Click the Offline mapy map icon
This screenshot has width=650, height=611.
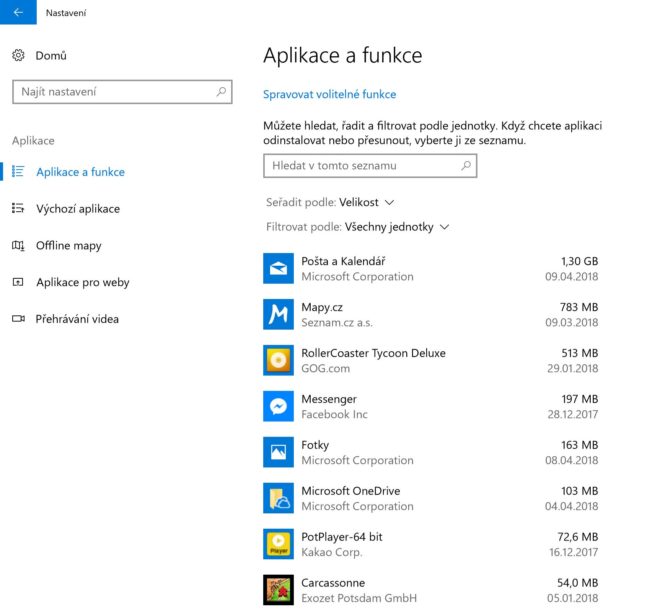click(x=18, y=245)
